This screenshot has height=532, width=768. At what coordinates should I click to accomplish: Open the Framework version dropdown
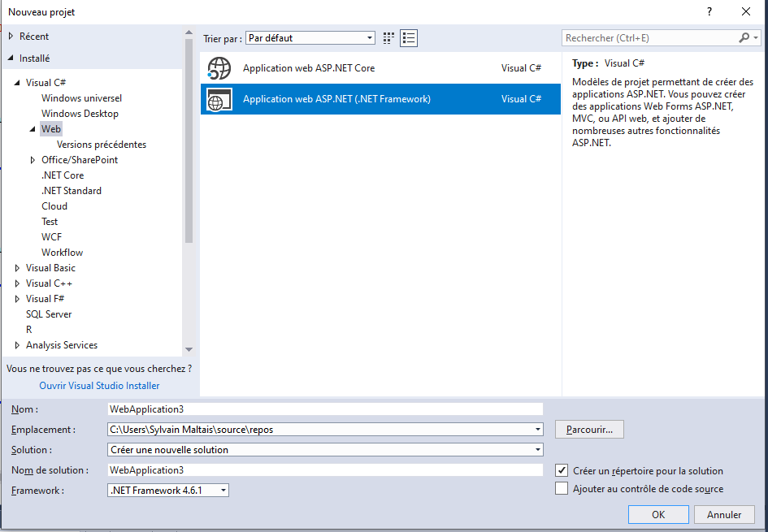168,491
